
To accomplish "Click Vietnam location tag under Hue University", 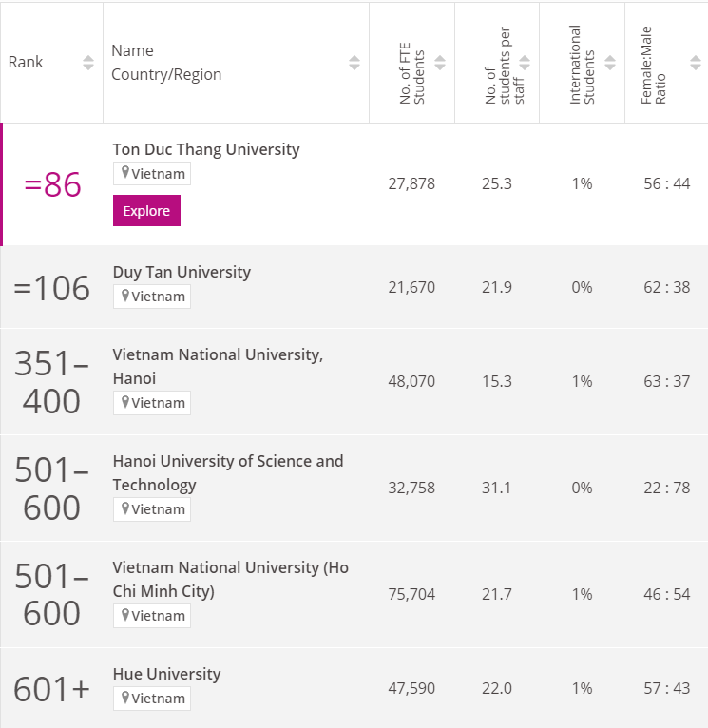I will pos(152,699).
